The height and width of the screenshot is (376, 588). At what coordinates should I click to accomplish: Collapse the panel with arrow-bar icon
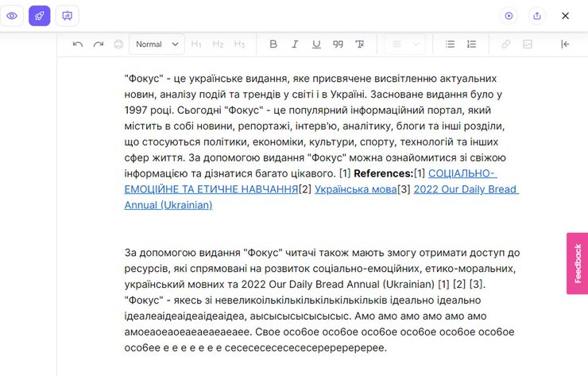click(x=565, y=45)
